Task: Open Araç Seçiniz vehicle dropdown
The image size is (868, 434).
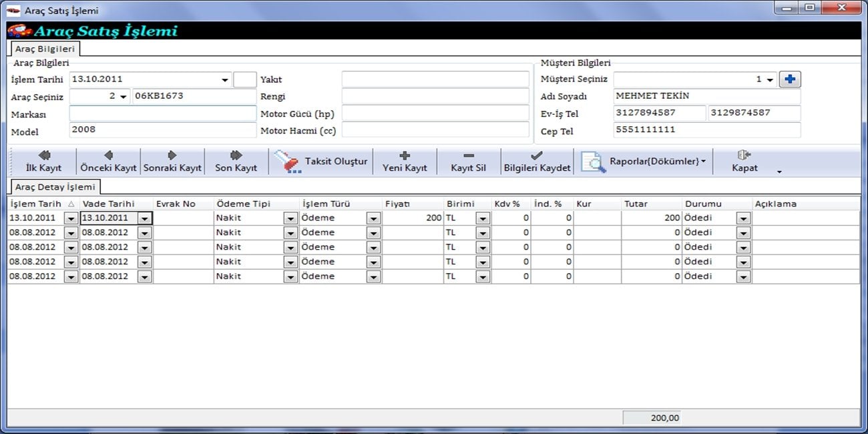Action: pyautogui.click(x=123, y=97)
